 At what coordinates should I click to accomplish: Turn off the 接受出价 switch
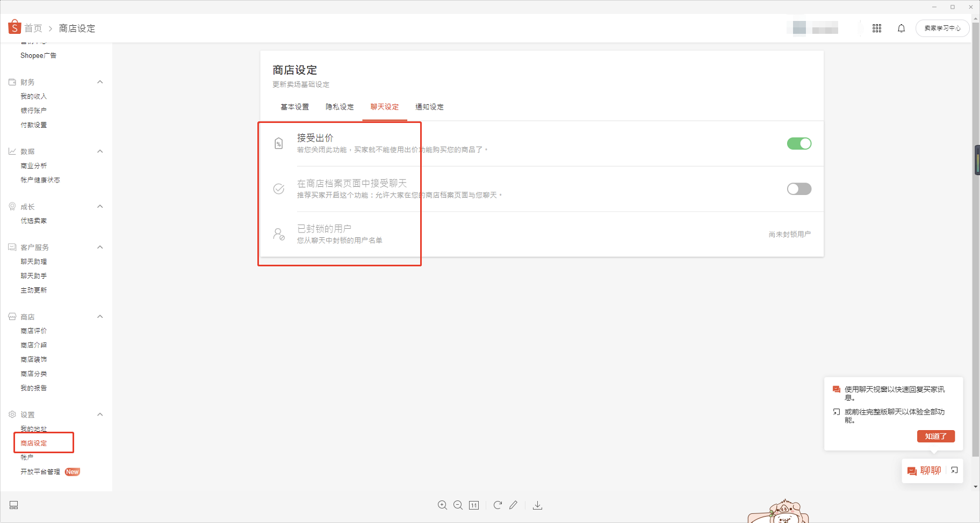[799, 143]
